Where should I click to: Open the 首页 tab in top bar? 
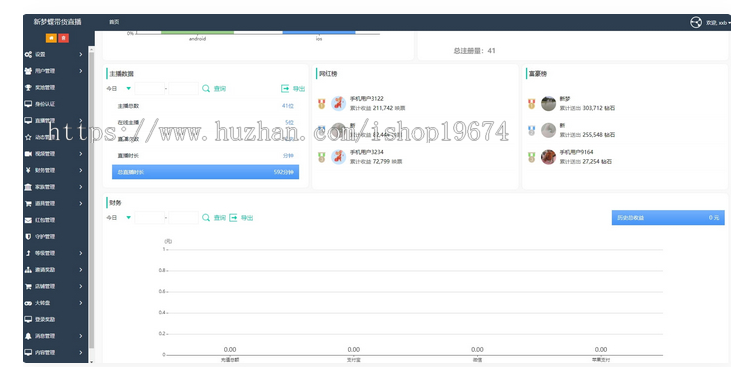pyautogui.click(x=114, y=22)
